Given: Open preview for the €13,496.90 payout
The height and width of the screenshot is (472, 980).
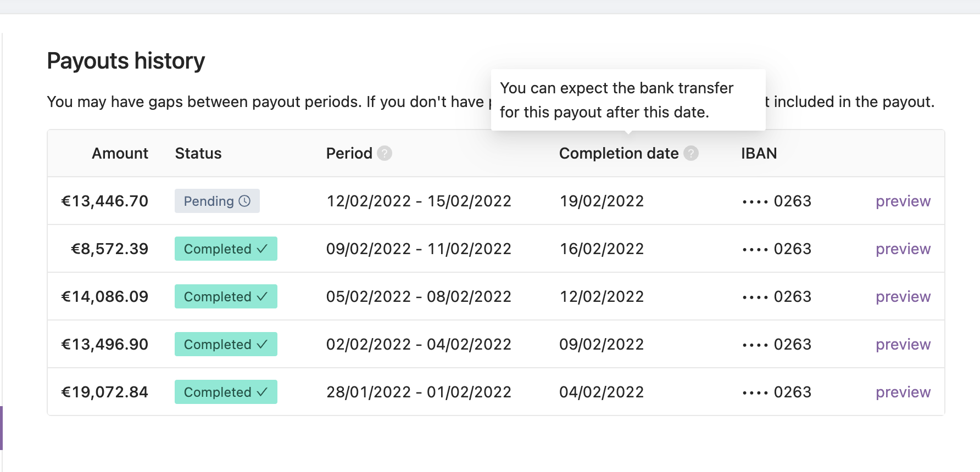Looking at the screenshot, I should tap(903, 345).
